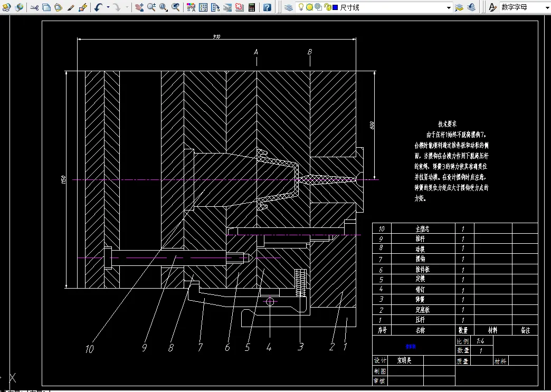Open the Sheet Set Manager icon
The height and width of the screenshot is (392, 551).
227,7
